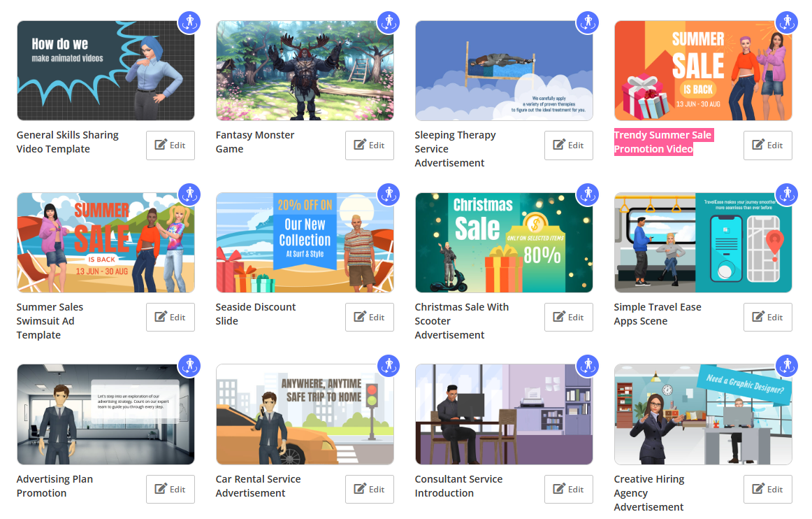Click the character icon on Consultant Service Introduction
Image resolution: width=812 pixels, height=519 pixels.
(588, 366)
